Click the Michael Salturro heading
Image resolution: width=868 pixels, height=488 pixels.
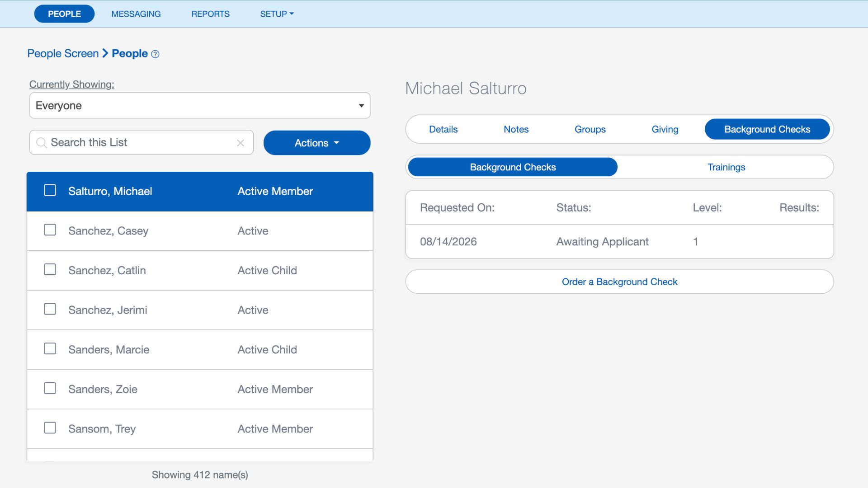466,88
